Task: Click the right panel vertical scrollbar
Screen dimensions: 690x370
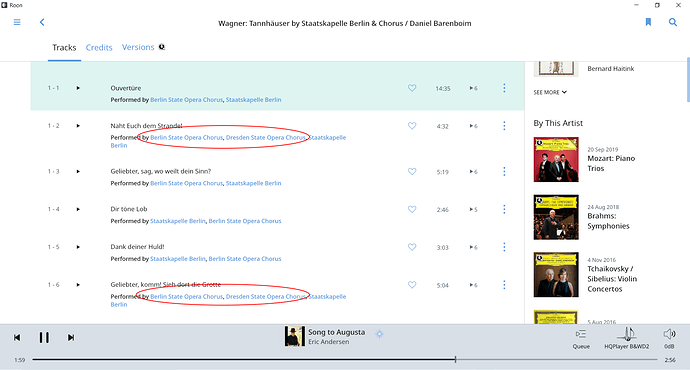Action: pos(688,79)
